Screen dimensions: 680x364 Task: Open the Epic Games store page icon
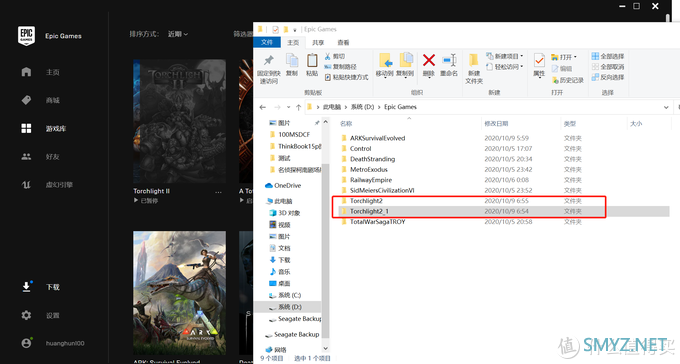26,100
